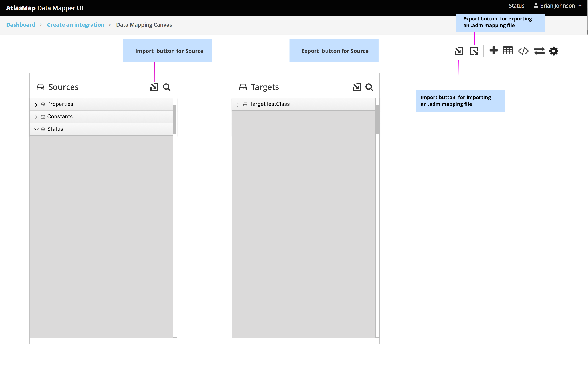This screenshot has width=588, height=368.
Task: Open the search icon in the Targets panel
Action: [369, 87]
